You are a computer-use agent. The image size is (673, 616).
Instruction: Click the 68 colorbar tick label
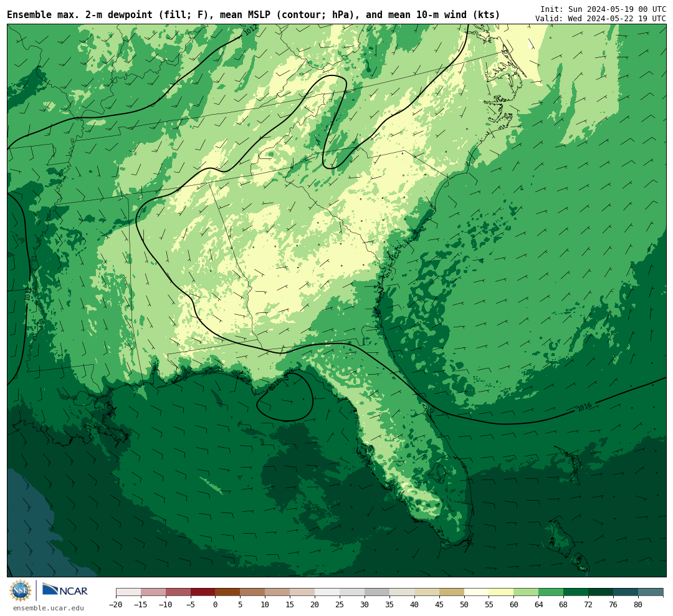pyautogui.click(x=564, y=604)
